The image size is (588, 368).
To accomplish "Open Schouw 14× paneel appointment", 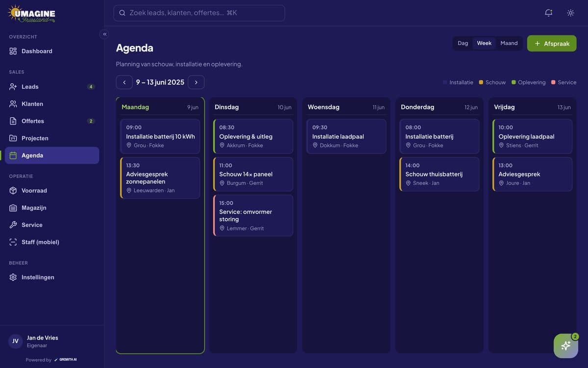I will [x=253, y=174].
